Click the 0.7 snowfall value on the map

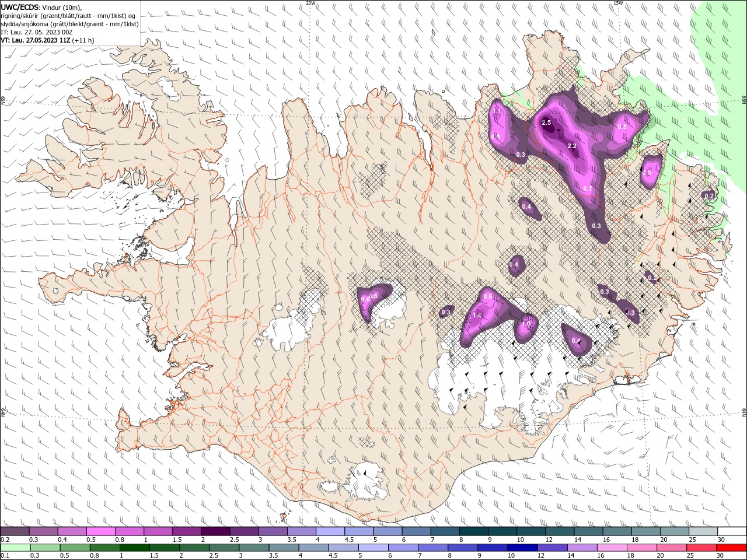588,188
